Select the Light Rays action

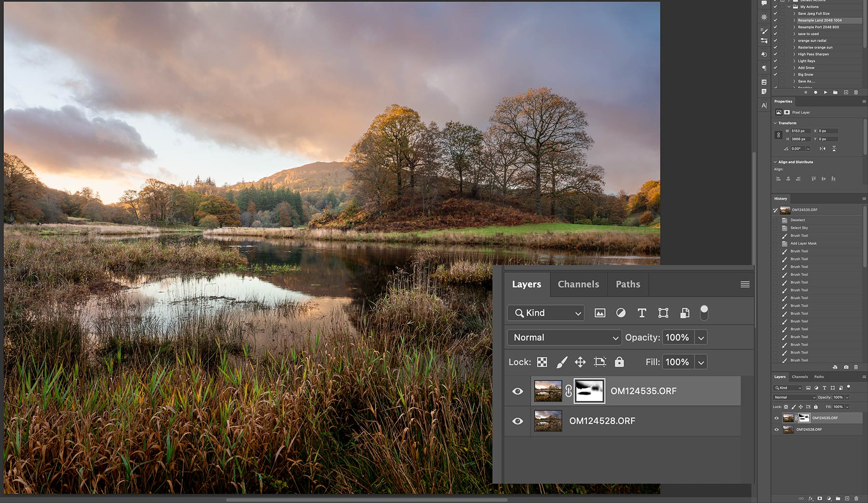tap(806, 61)
